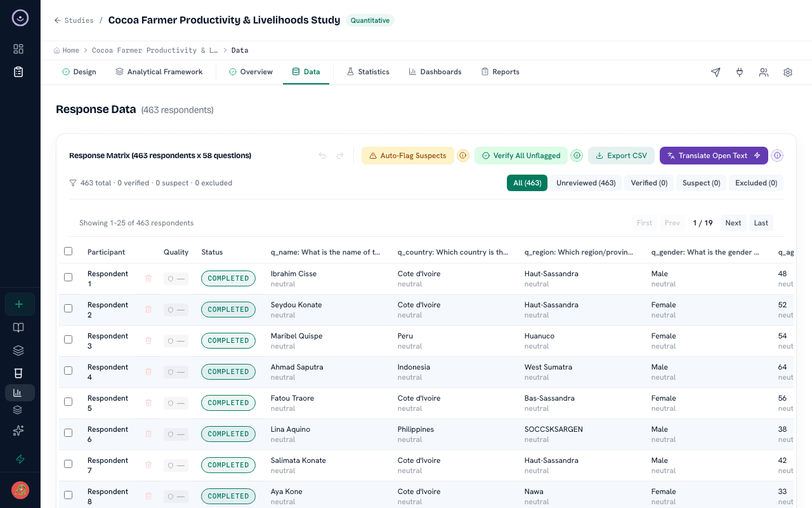Click the undo arrow in Response Matrix
Viewport: 812px width, 508px height.
click(322, 156)
